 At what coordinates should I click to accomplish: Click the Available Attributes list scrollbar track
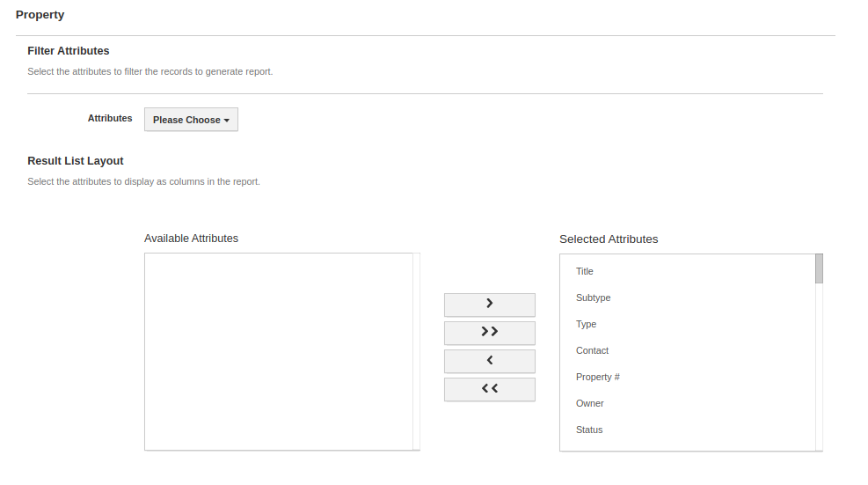(x=416, y=352)
